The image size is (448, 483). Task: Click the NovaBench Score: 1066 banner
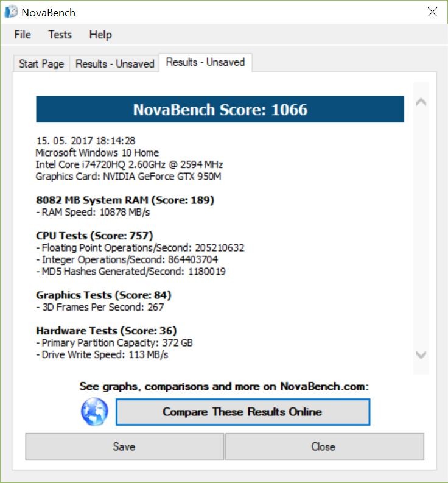[220, 110]
